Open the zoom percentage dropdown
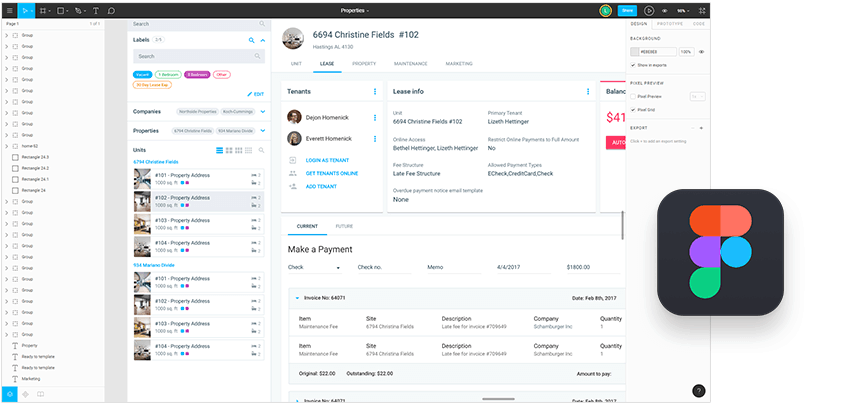 click(684, 10)
